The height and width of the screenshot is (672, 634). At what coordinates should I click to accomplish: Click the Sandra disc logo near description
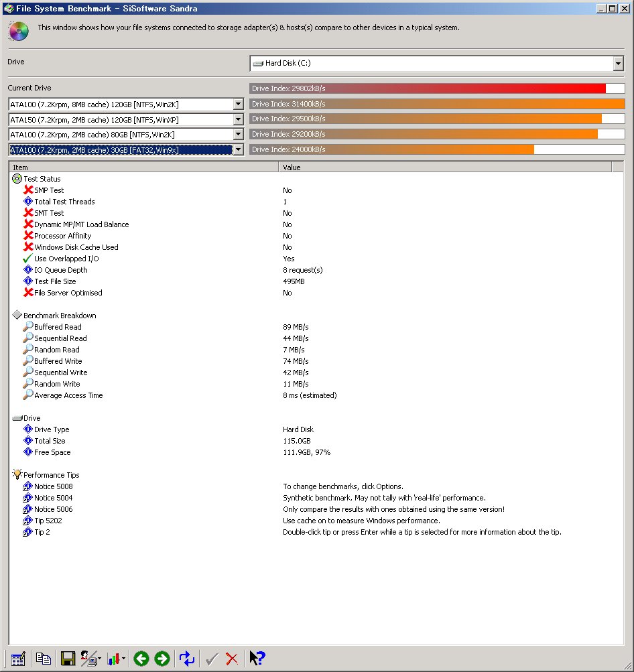coord(19,31)
